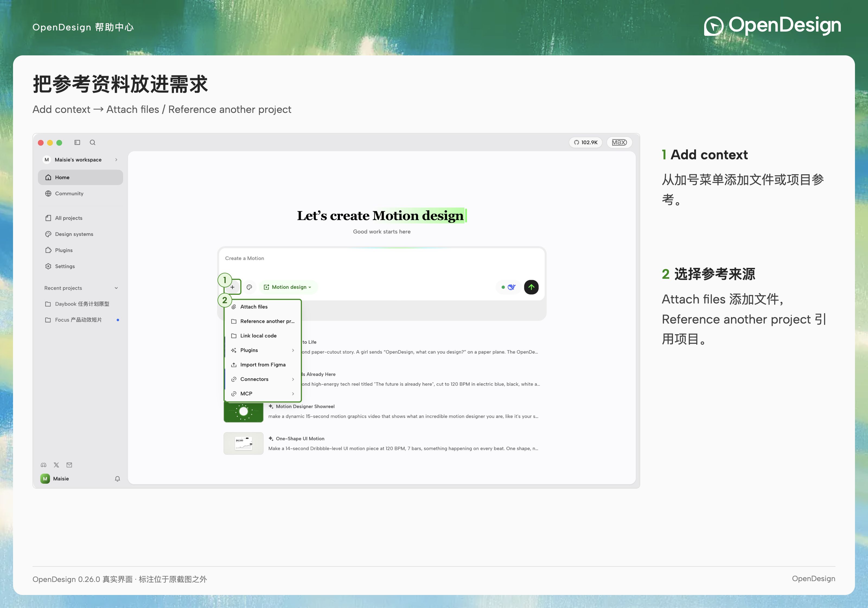
Task: Choose Reference another project menu entry
Action: pyautogui.click(x=263, y=321)
